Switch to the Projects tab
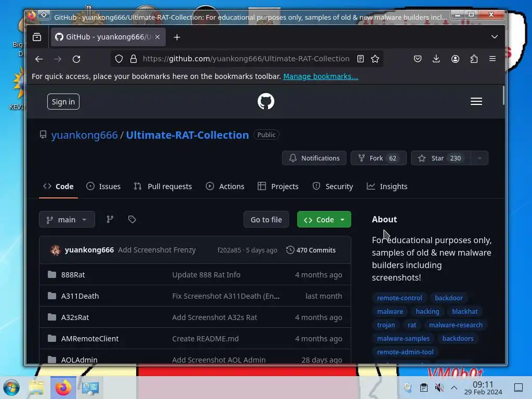This screenshot has width=532, height=399. (278, 187)
